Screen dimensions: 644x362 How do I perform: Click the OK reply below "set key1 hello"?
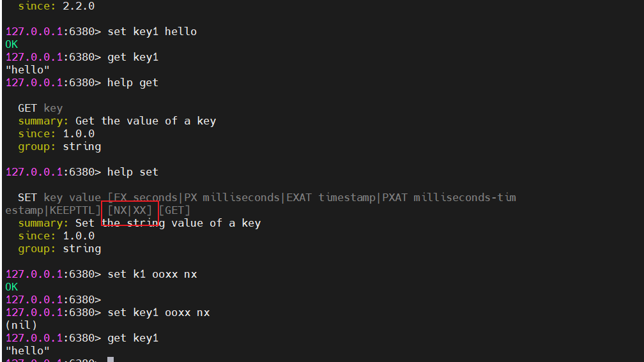11,44
